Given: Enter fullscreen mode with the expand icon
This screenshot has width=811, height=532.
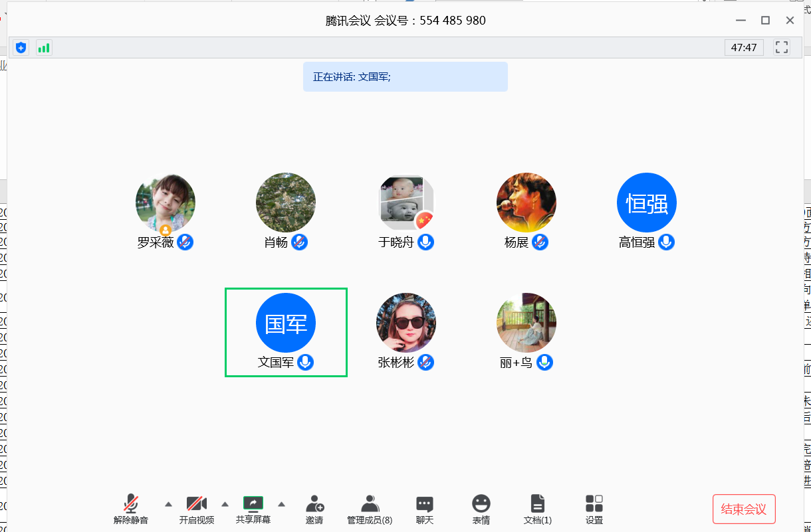Looking at the screenshot, I should (x=782, y=48).
